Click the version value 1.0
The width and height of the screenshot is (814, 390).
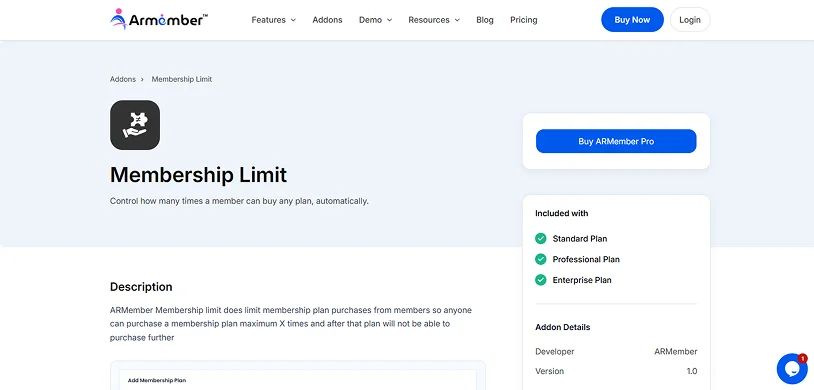pyautogui.click(x=692, y=371)
